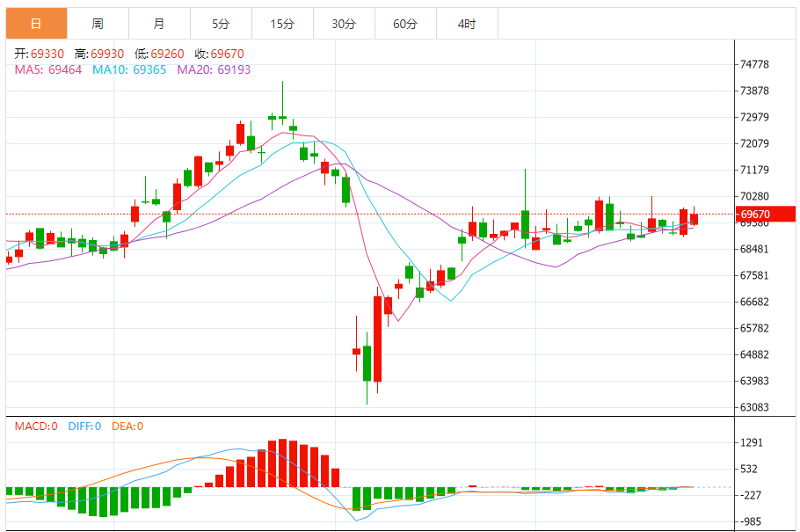Click the DEA:0 indicator label

[127, 426]
